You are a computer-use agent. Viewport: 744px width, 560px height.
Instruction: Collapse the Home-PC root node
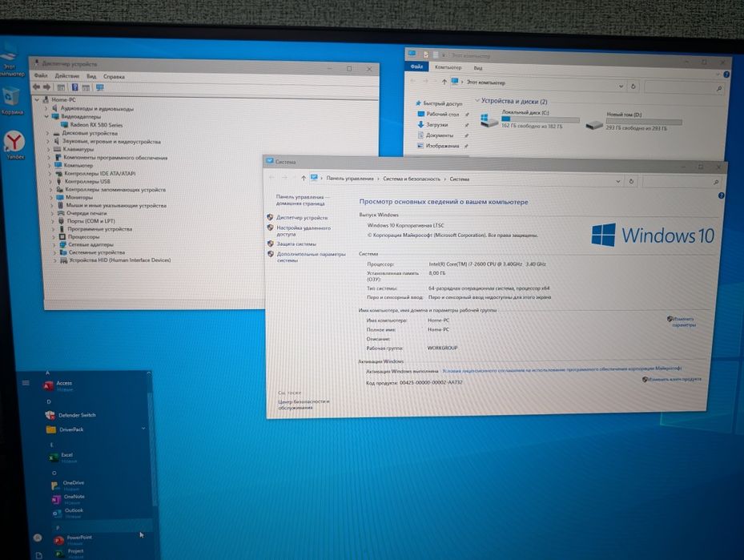(x=37, y=99)
